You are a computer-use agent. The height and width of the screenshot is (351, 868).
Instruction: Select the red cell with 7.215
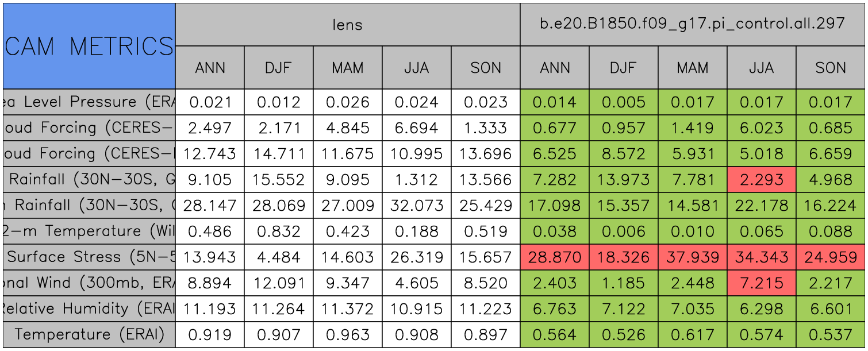click(761, 283)
